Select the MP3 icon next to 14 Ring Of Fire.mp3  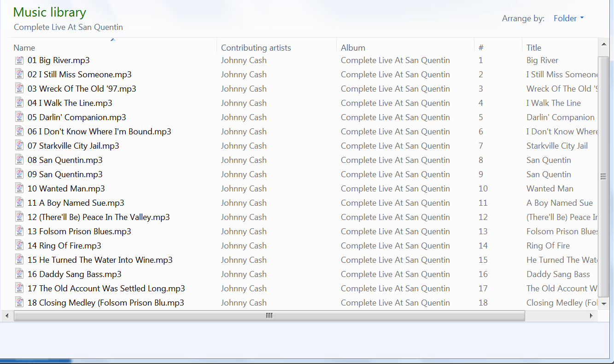(x=19, y=245)
